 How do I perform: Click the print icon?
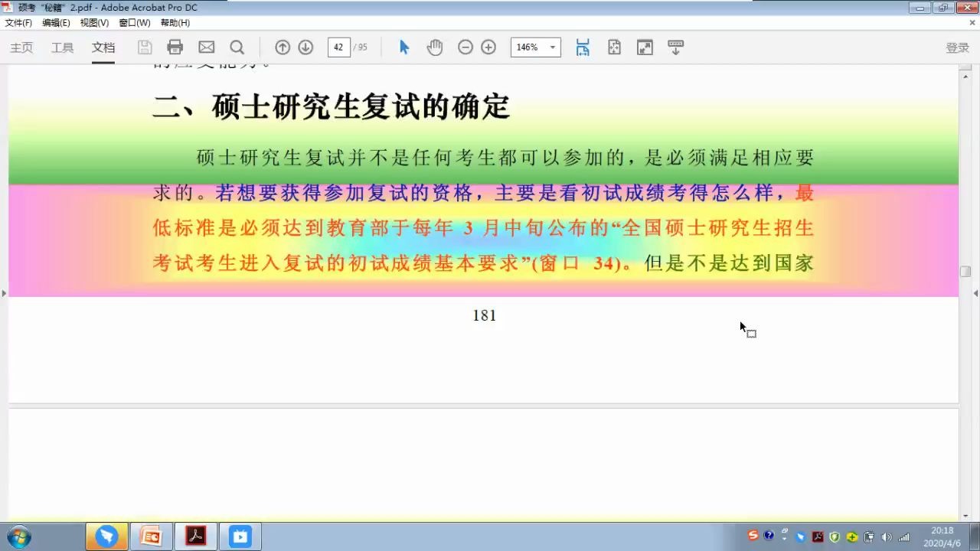175,47
